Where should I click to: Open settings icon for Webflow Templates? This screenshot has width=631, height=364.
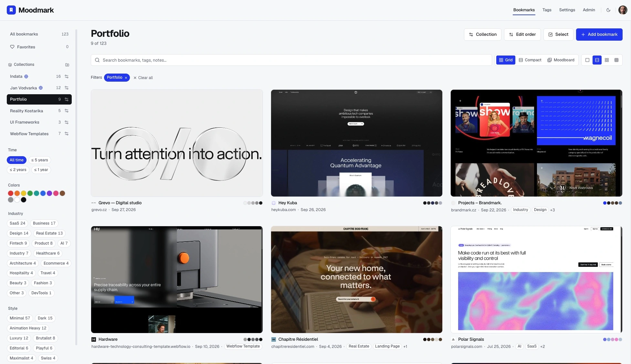(67, 134)
